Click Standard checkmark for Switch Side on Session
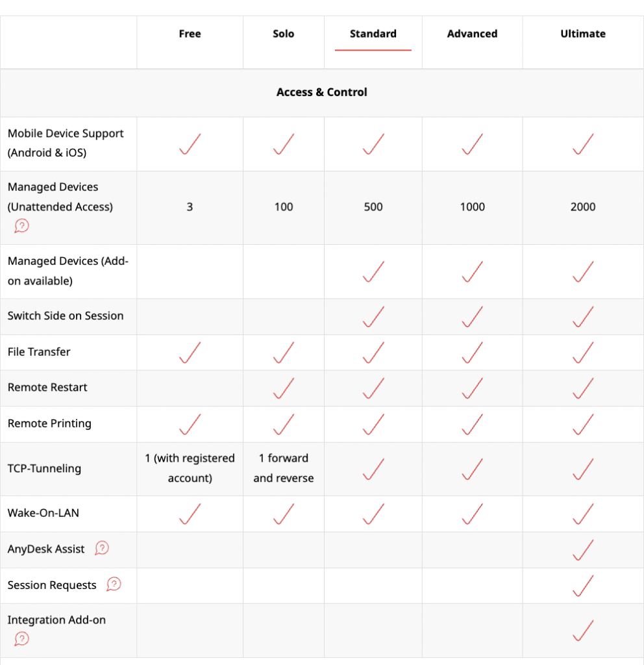The image size is (644, 665). point(373,317)
